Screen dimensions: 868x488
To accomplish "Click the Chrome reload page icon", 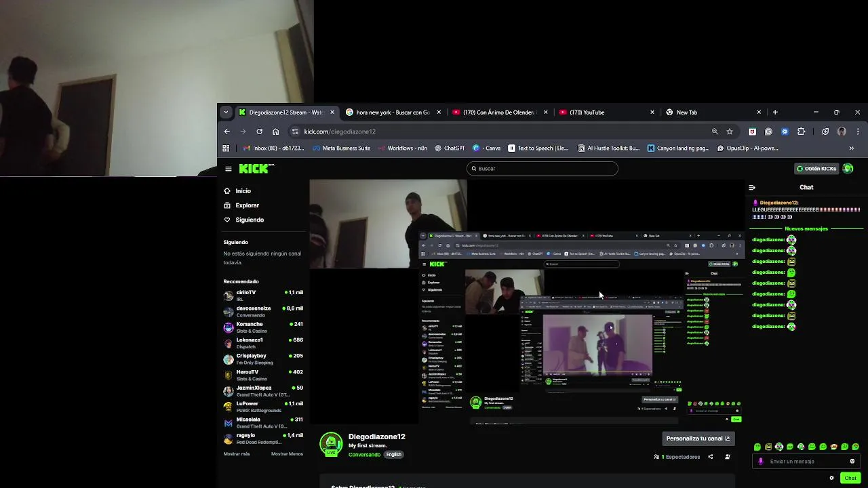I will (259, 131).
